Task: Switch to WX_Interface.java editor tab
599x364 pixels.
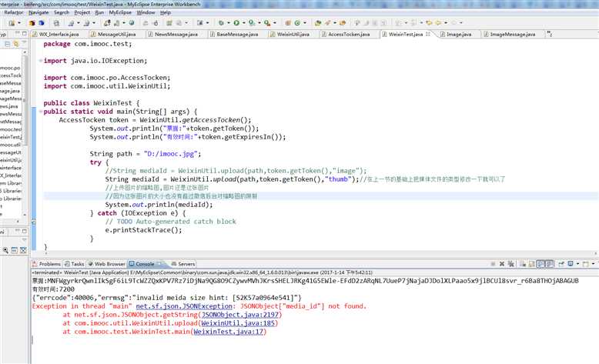Action: (x=55, y=34)
